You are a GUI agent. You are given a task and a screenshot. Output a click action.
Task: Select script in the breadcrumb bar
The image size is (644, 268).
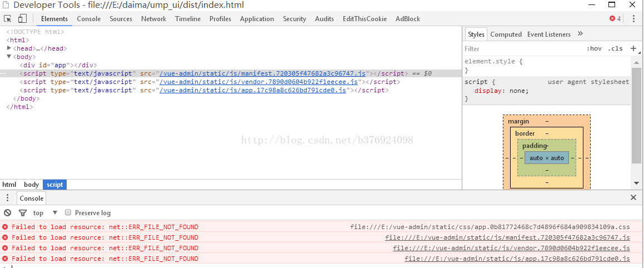54,185
